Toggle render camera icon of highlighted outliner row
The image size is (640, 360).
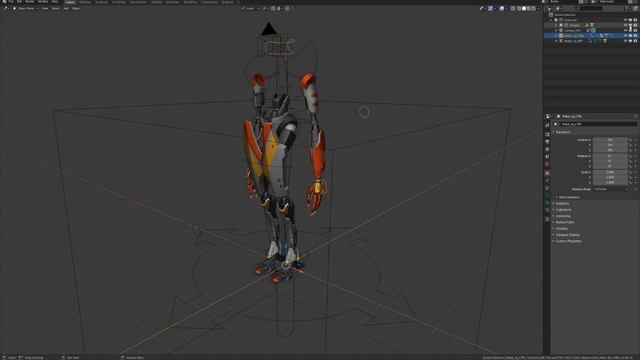tap(635, 36)
